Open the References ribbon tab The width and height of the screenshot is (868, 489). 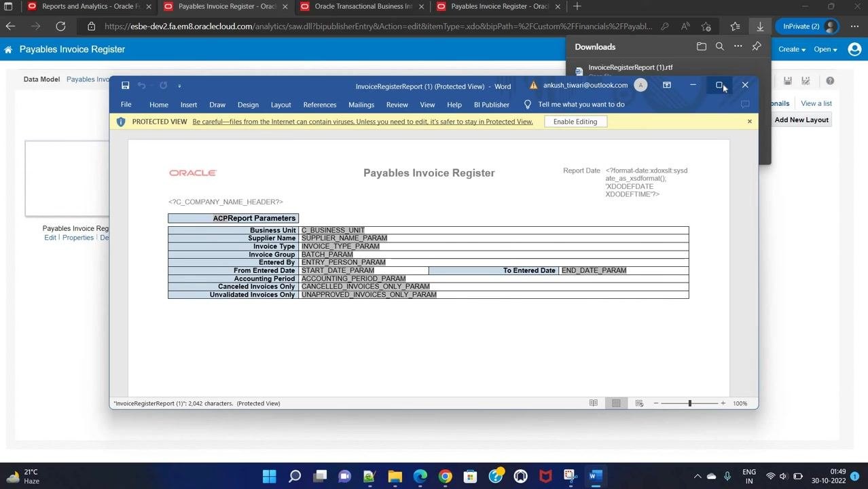coord(320,105)
